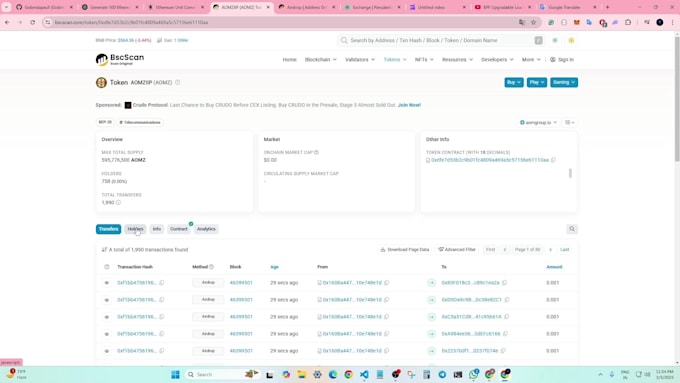Copy transaction hash in the row to 0x83F018c5

pyautogui.click(x=162, y=283)
